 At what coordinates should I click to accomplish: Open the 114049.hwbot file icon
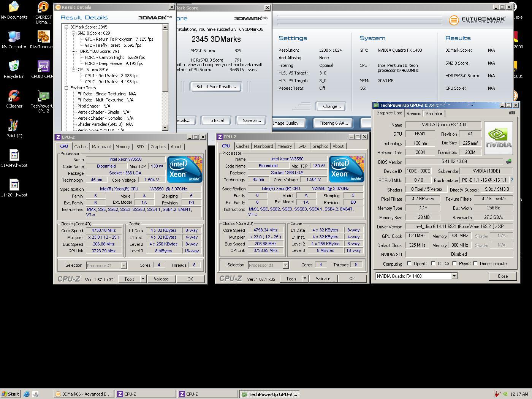pyautogui.click(x=14, y=158)
